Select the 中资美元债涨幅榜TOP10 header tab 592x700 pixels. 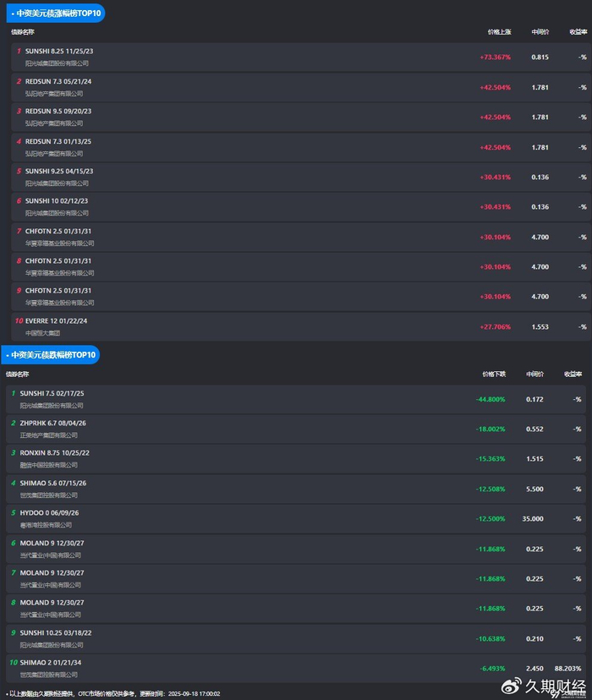coord(56,14)
